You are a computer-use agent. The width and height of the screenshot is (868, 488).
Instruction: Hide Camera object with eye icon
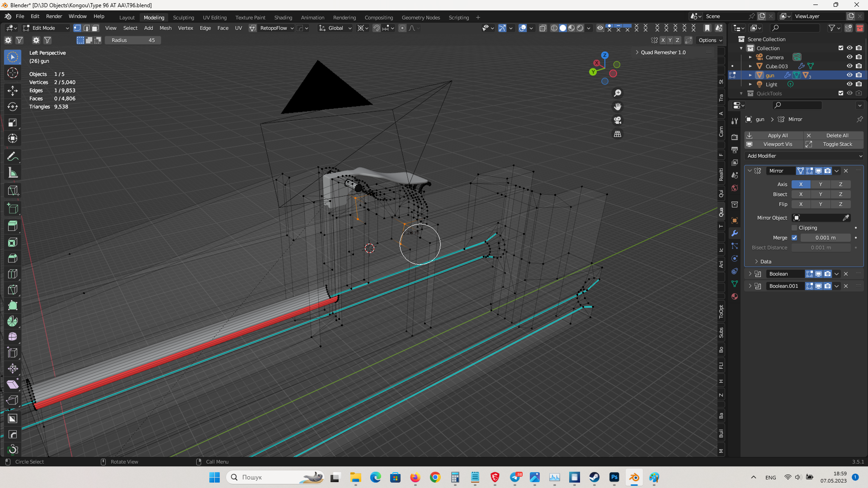(x=849, y=57)
